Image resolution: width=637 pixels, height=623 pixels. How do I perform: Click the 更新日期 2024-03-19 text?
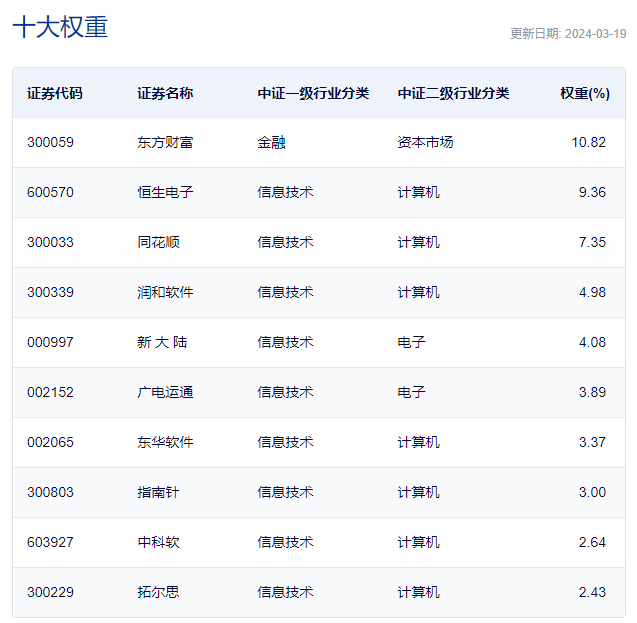pos(567,33)
